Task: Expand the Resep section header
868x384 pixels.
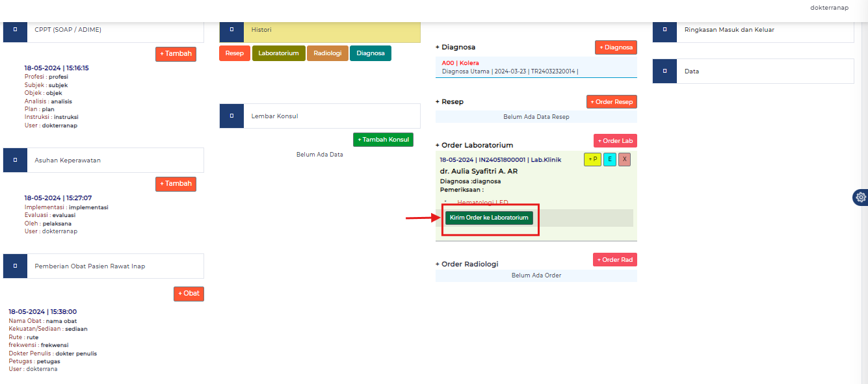Action: tap(449, 101)
